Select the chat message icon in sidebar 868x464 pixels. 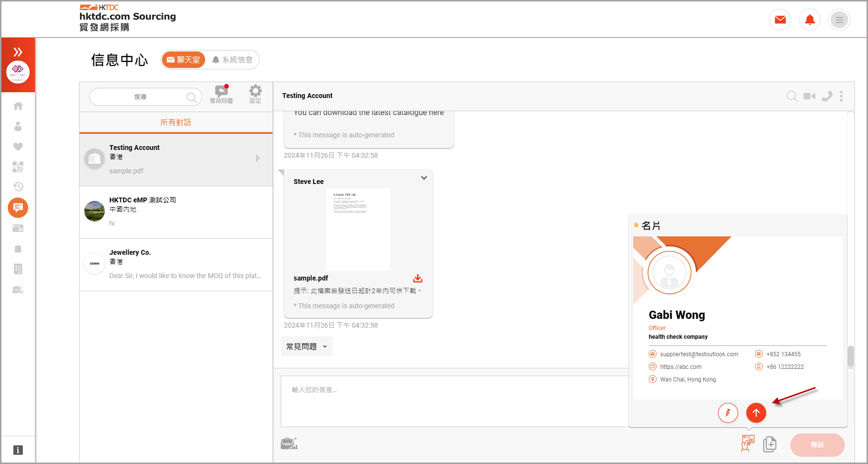click(18, 208)
